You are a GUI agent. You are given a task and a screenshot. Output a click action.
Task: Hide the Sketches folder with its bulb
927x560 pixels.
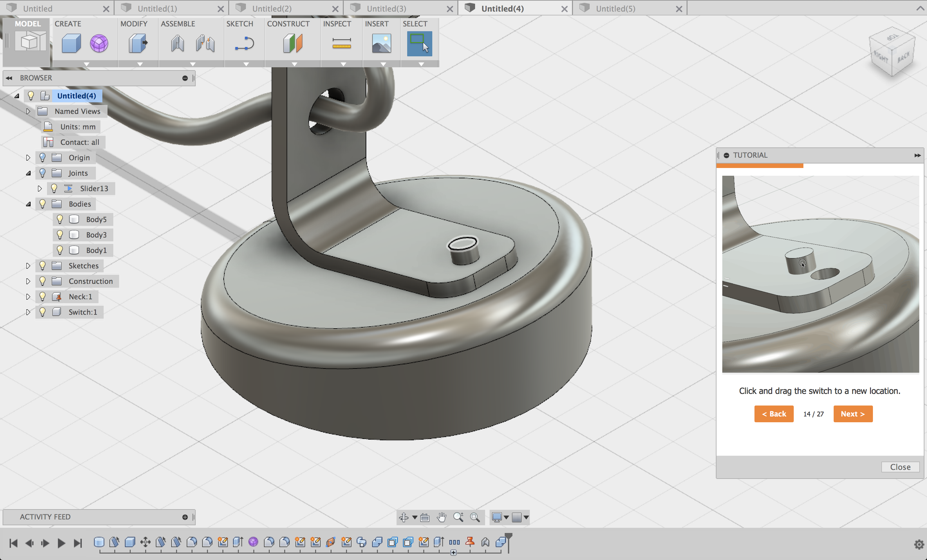pyautogui.click(x=42, y=266)
